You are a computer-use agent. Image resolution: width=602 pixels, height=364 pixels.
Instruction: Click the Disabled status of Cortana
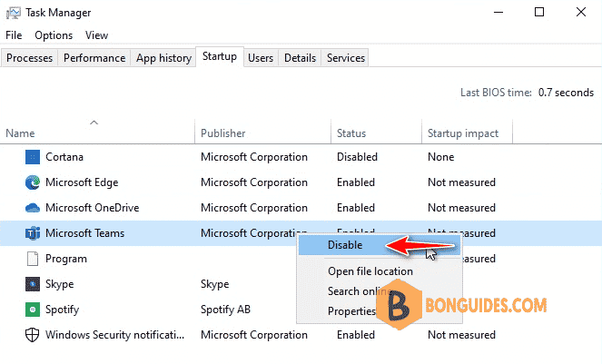tap(357, 157)
